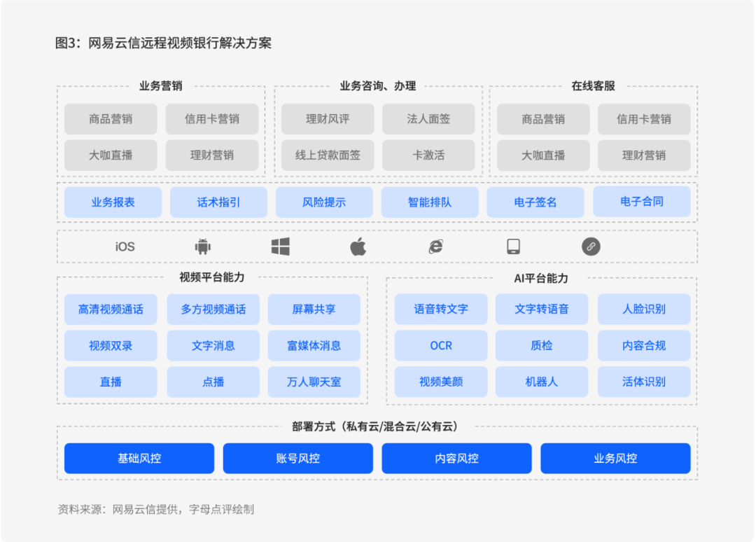This screenshot has width=756, height=542.
Task: Click the iOS platform label
Action: coord(125,246)
